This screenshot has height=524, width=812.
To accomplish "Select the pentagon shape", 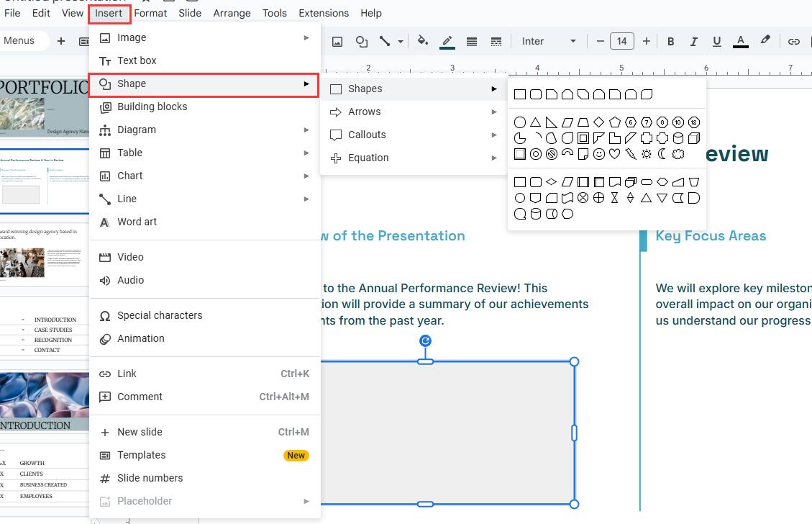I will 615,122.
